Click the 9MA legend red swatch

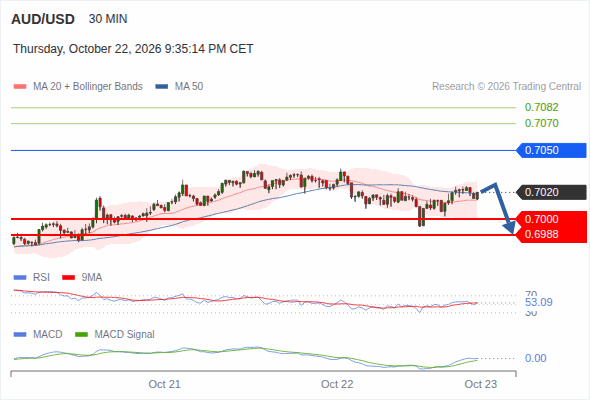pos(68,278)
